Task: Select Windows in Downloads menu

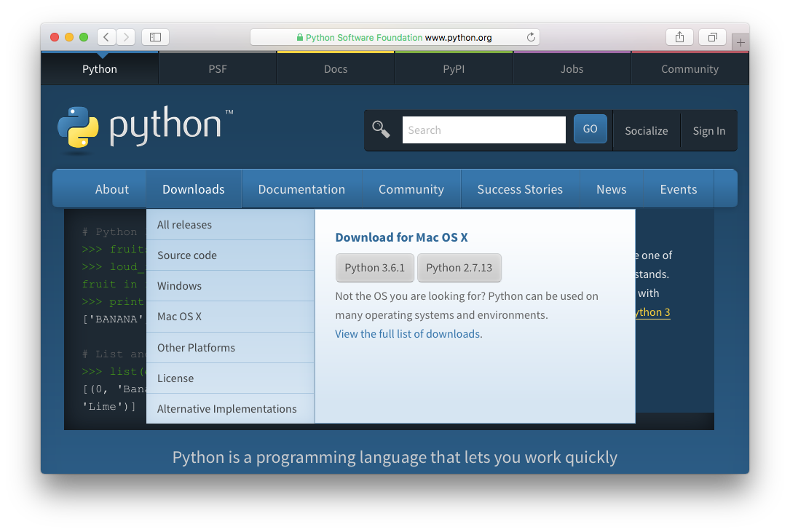Action: 230,286
